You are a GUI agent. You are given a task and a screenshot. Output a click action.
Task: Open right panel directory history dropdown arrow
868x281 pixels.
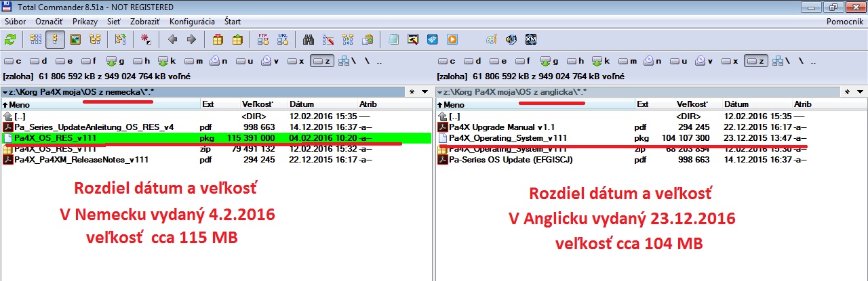859,91
